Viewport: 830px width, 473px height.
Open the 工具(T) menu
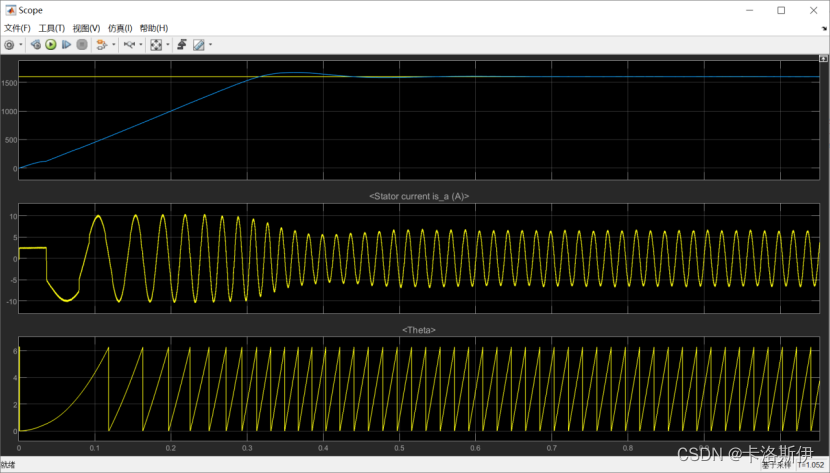tap(51, 28)
